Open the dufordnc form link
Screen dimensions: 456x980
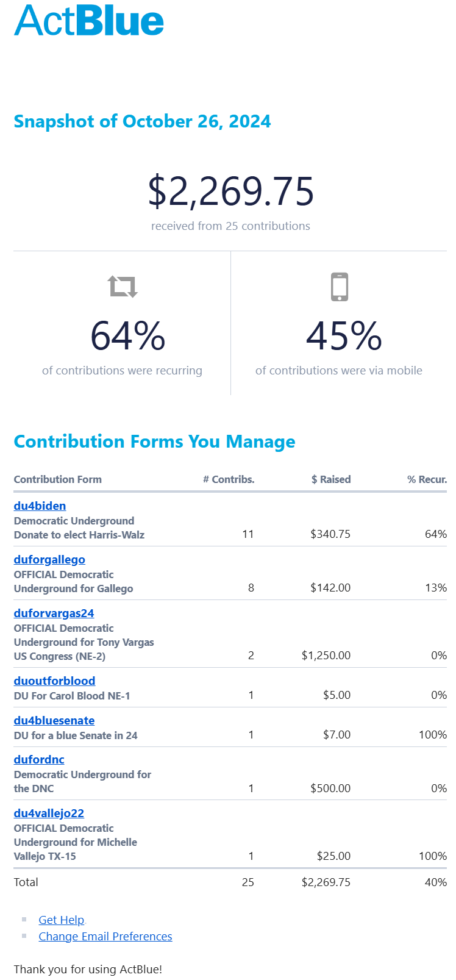(39, 759)
